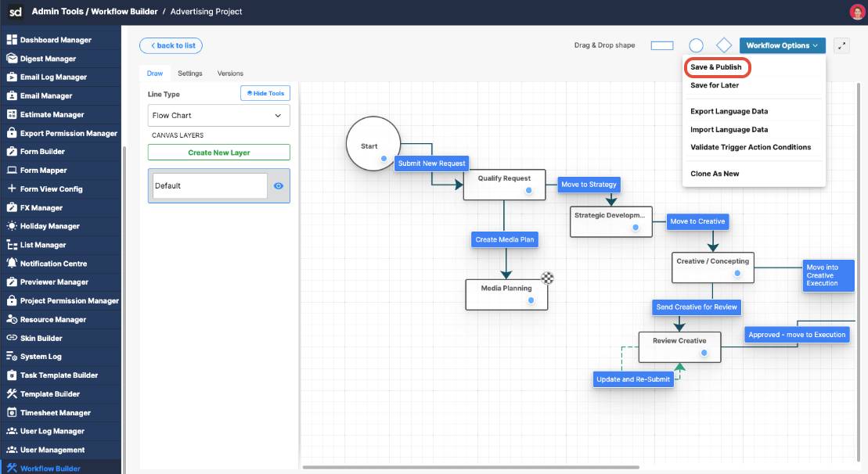Choose Save for Later menu option
Viewport: 868px width, 474px height.
714,85
